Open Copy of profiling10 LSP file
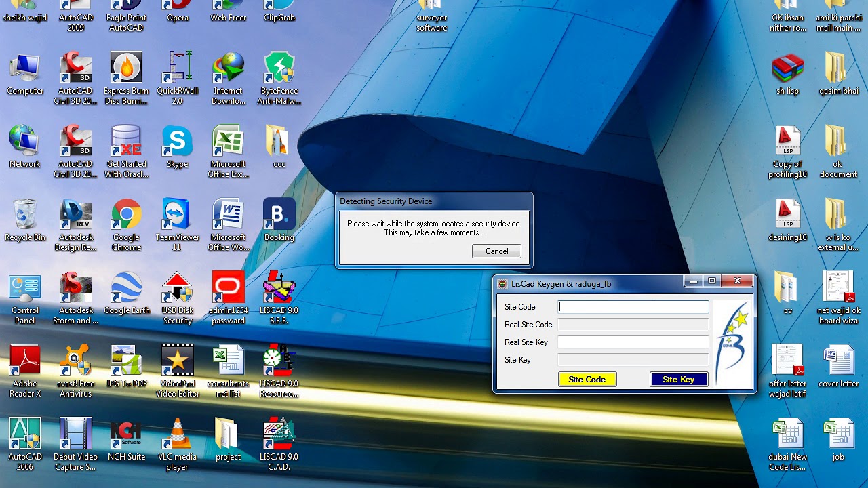868x488 pixels. (x=787, y=152)
